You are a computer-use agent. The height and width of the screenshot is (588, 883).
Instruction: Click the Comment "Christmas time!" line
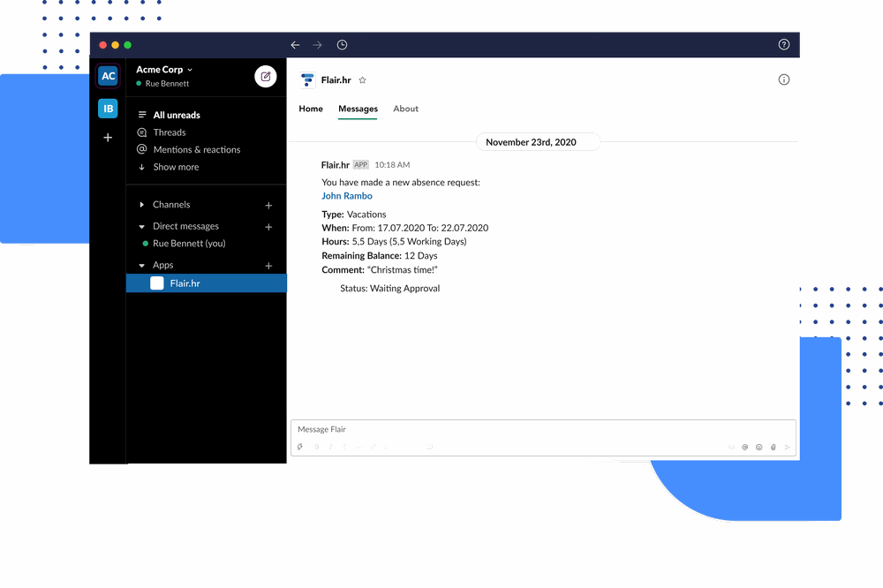pos(380,270)
